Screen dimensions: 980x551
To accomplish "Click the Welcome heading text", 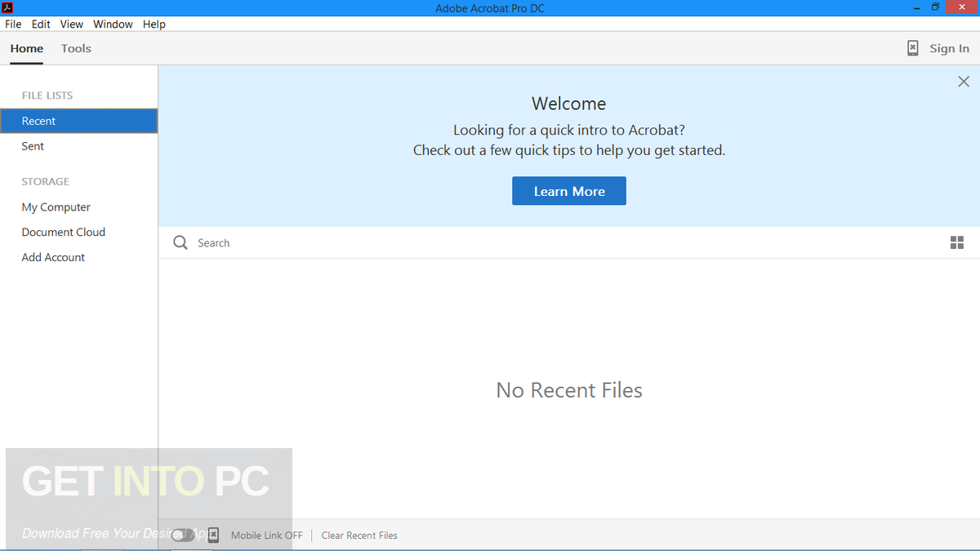I will [x=569, y=104].
